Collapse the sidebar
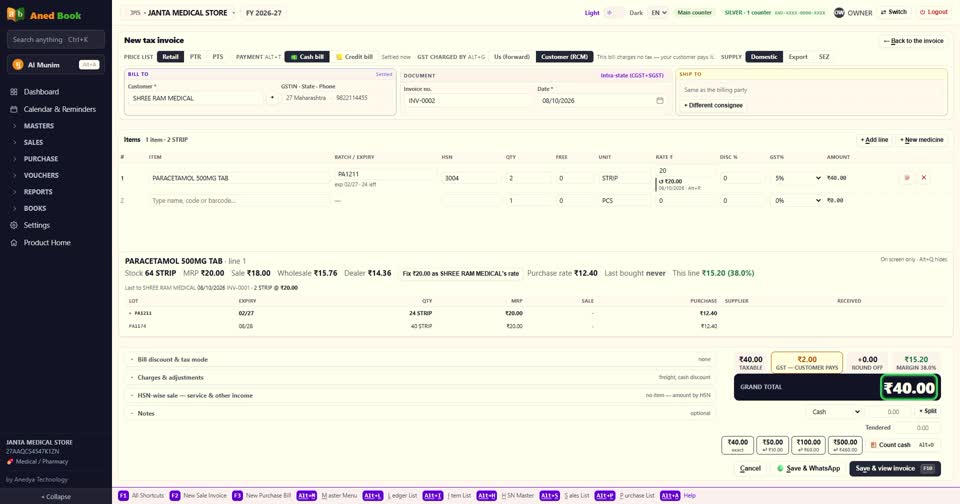Screen dimensions: 960x504 (x=56, y=497)
